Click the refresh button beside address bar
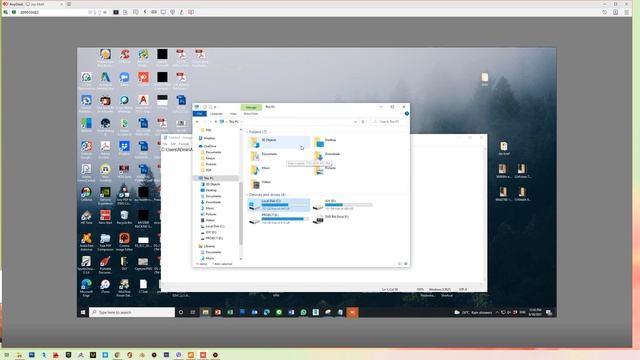Image resolution: width=640 pixels, height=360 pixels. coord(363,122)
